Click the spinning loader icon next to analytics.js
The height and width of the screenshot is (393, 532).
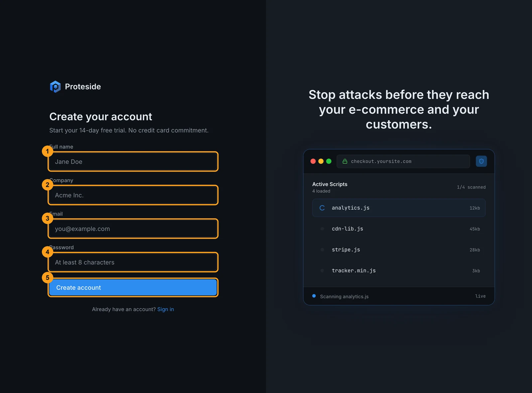tap(322, 208)
